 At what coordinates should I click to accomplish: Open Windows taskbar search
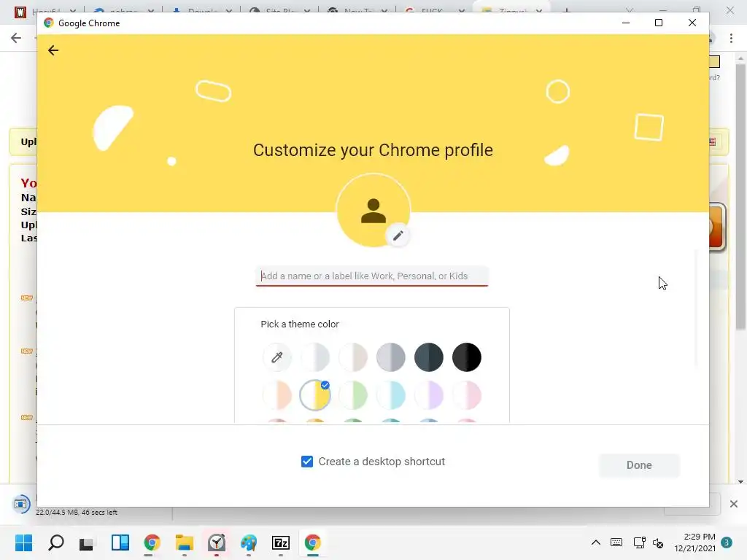click(x=55, y=542)
